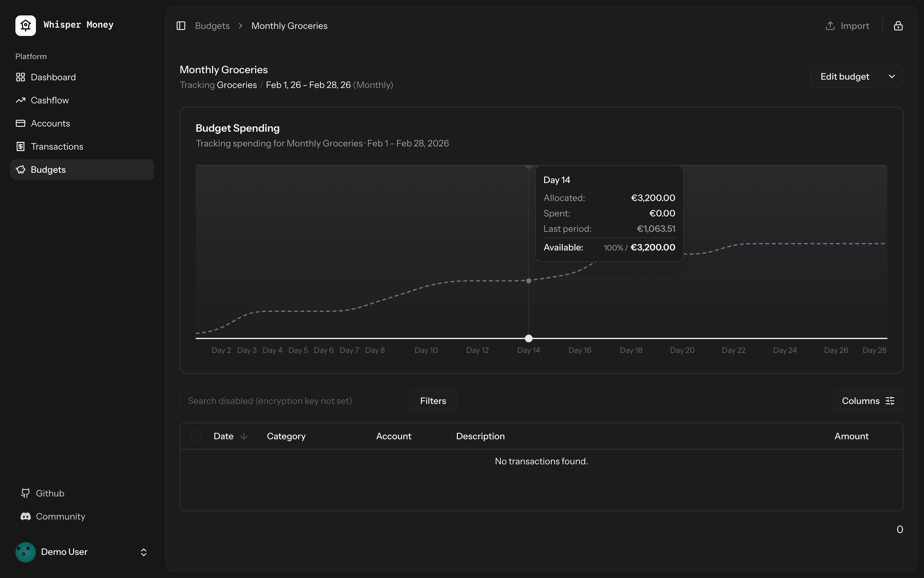
Task: Click the Day 20 axis label
Action: point(682,350)
